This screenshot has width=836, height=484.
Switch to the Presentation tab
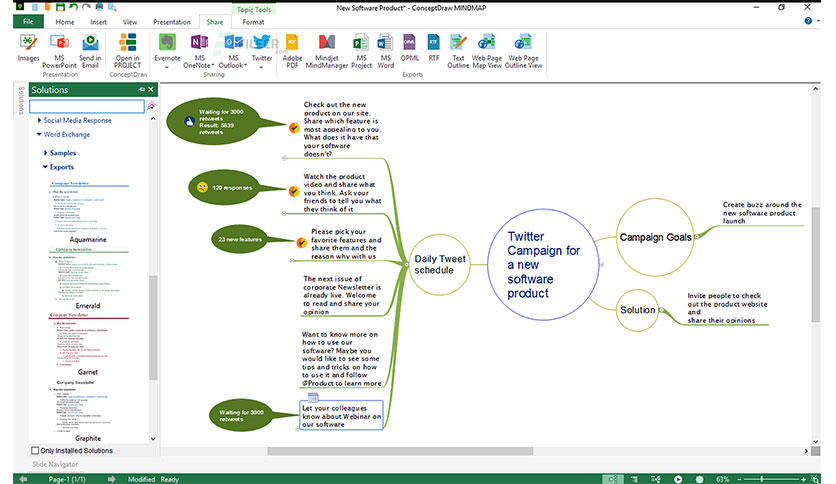[x=172, y=22]
